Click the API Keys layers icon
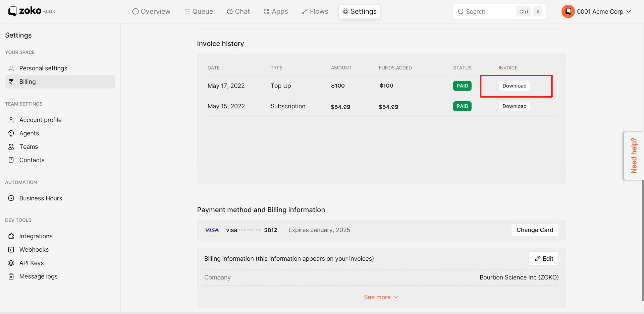The image size is (644, 314). [x=11, y=263]
